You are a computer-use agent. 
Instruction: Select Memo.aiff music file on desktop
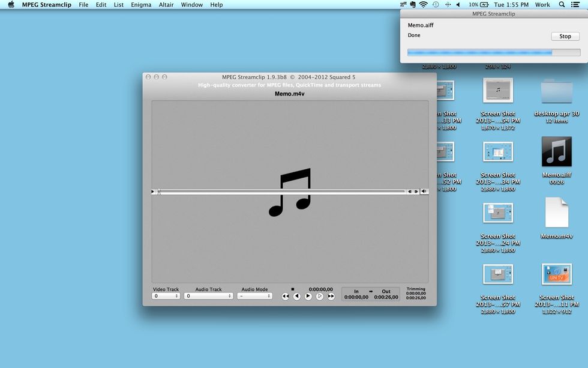(557, 151)
